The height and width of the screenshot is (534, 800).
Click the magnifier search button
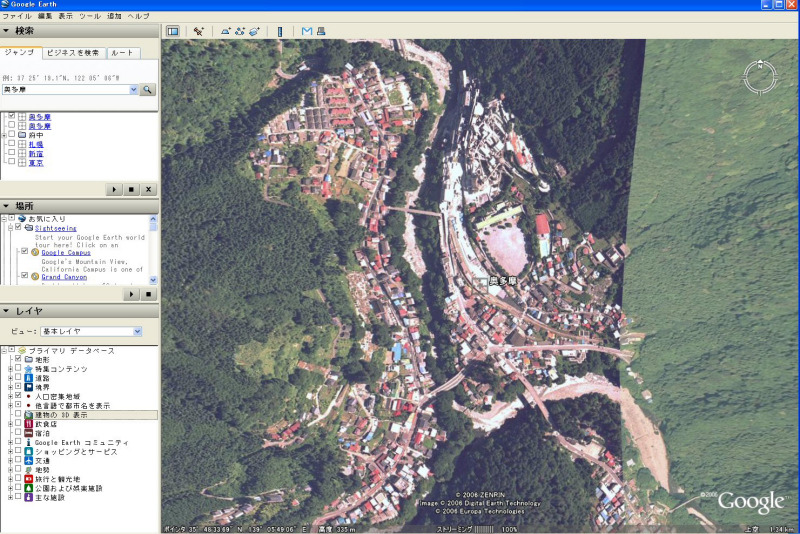click(147, 90)
